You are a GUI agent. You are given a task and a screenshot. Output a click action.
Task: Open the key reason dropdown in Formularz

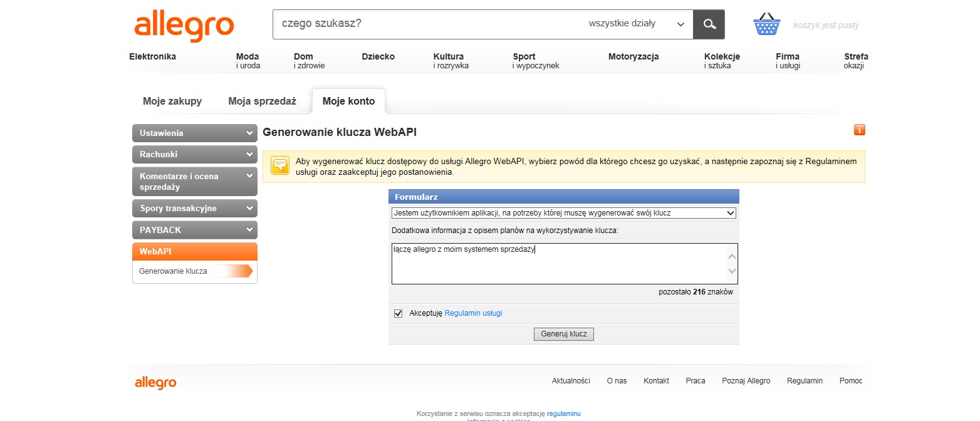coord(563,213)
